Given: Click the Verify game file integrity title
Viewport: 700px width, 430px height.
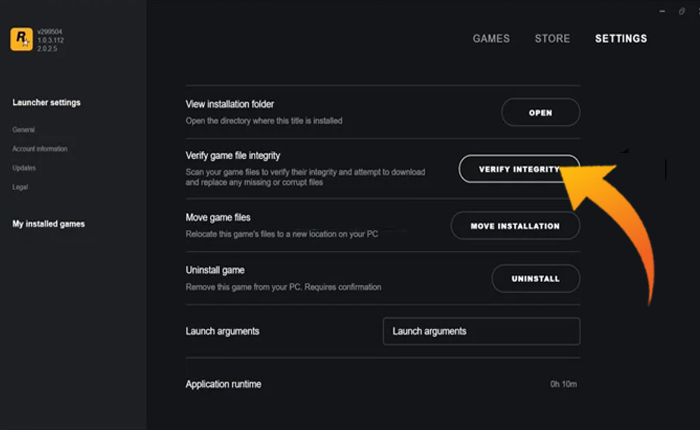Looking at the screenshot, I should (x=233, y=156).
